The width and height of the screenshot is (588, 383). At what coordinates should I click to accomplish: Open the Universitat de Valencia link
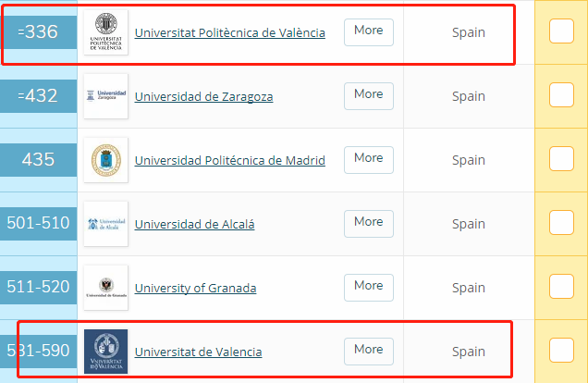point(198,352)
